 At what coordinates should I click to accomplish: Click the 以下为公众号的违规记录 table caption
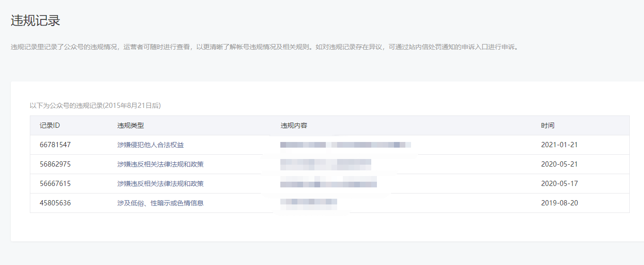pos(95,106)
